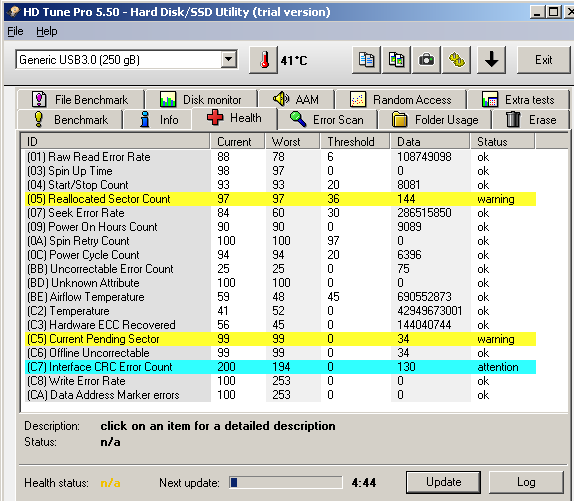
Task: Select the Start/Stop Count row
Action: pyautogui.click(x=280, y=185)
